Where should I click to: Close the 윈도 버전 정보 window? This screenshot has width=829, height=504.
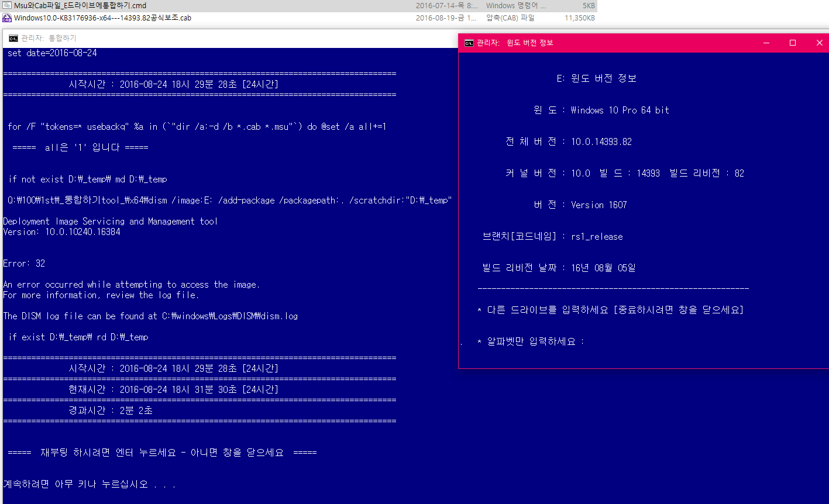click(819, 43)
